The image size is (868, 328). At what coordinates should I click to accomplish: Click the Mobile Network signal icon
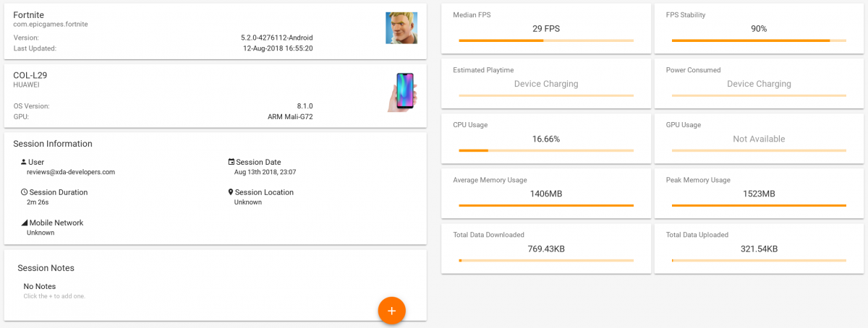(x=24, y=223)
